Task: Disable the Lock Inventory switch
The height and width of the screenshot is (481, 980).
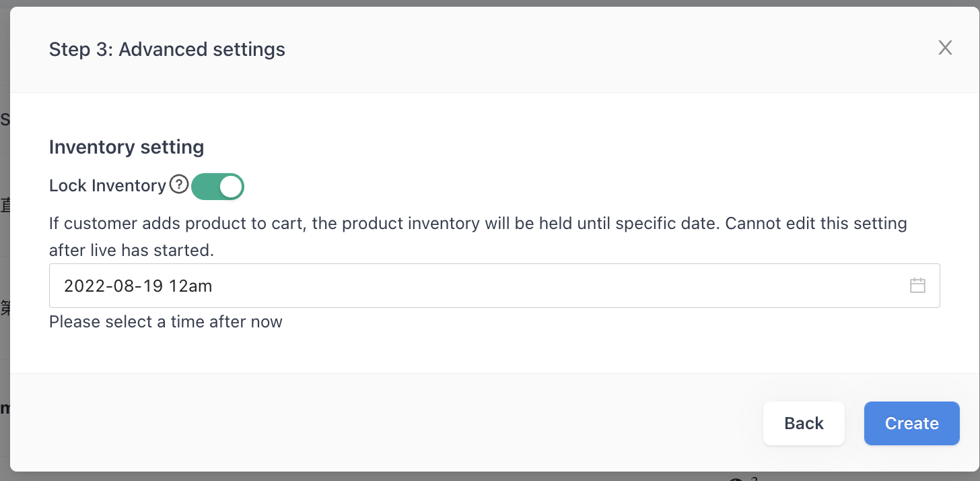Action: (x=217, y=187)
